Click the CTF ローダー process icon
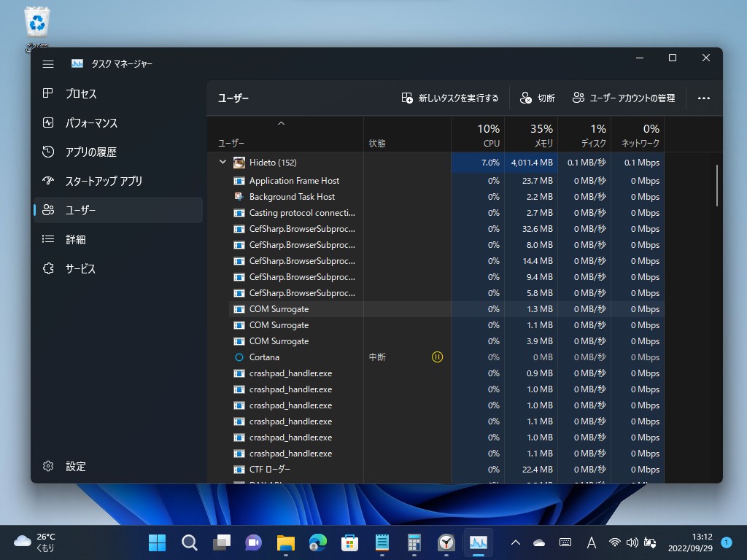Viewport: 747px width, 560px height. 239,470
